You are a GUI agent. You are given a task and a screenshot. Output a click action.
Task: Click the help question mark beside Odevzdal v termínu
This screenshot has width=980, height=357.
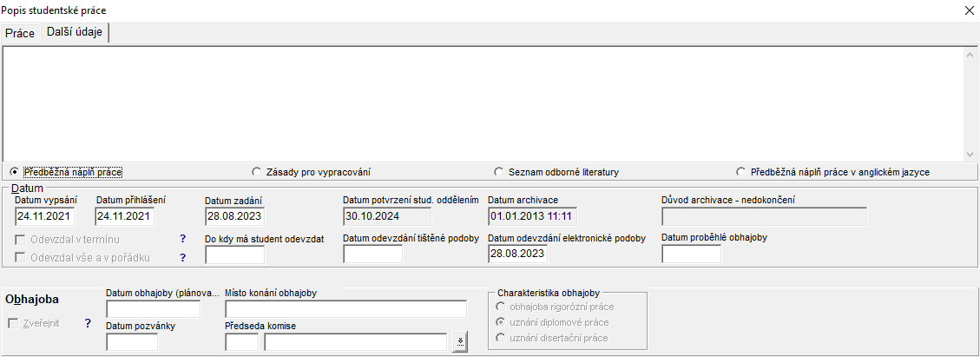(x=183, y=239)
